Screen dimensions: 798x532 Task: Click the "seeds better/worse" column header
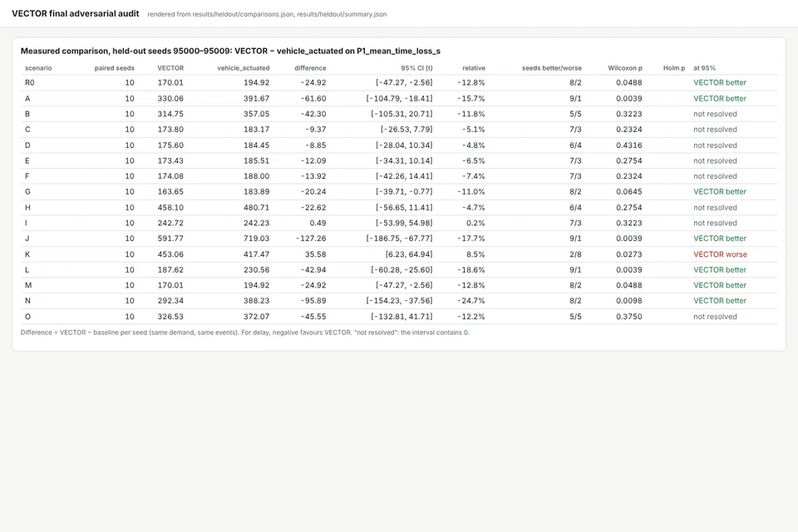tap(552, 67)
